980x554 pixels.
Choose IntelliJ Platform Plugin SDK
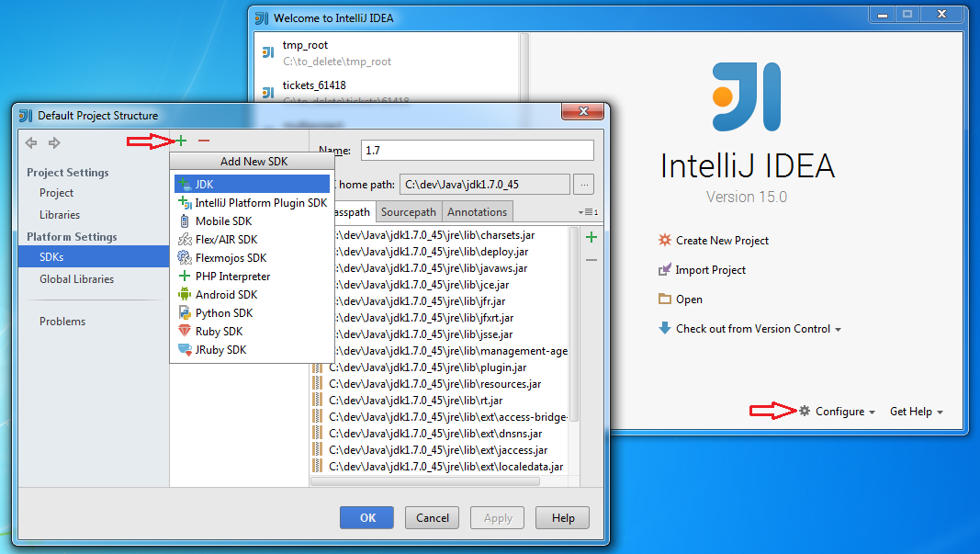[x=252, y=203]
